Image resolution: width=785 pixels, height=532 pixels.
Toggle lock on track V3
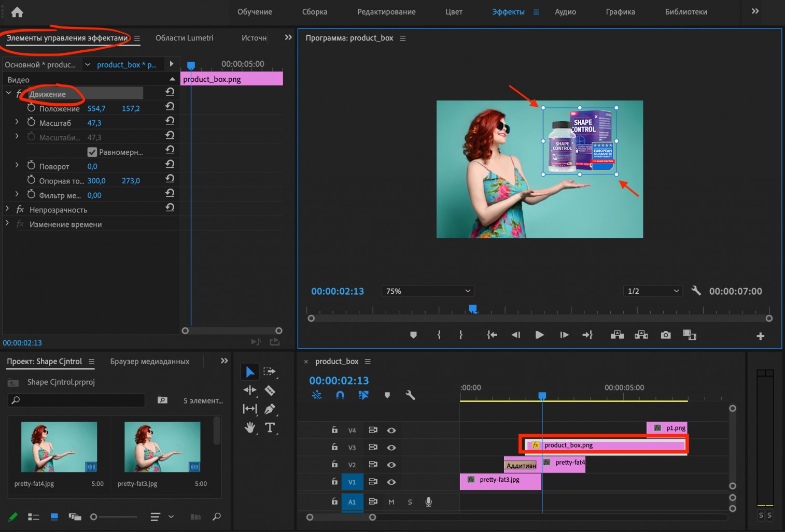click(334, 447)
